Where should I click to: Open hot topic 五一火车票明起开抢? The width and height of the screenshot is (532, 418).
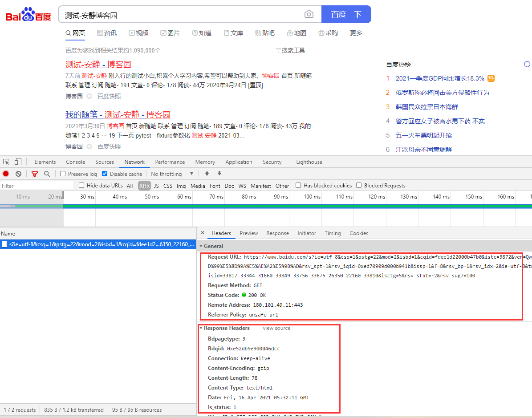click(x=424, y=135)
